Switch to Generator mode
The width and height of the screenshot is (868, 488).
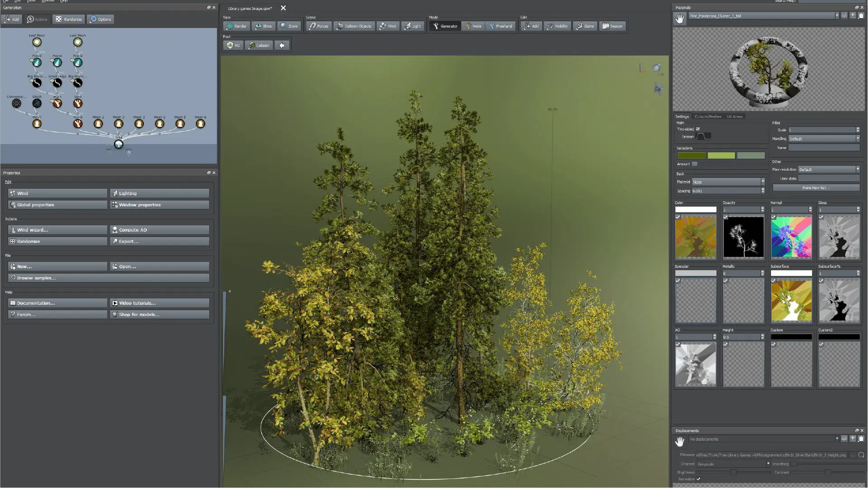click(x=445, y=26)
